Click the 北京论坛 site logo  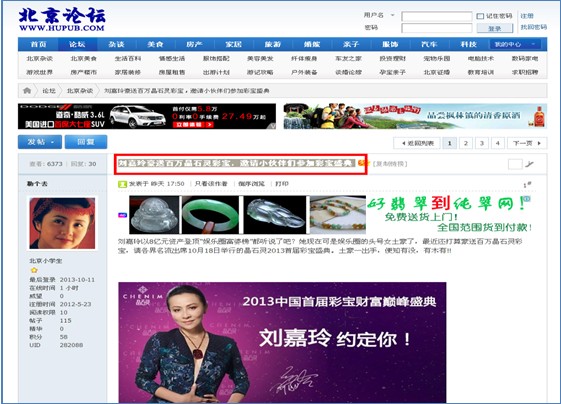click(x=62, y=20)
